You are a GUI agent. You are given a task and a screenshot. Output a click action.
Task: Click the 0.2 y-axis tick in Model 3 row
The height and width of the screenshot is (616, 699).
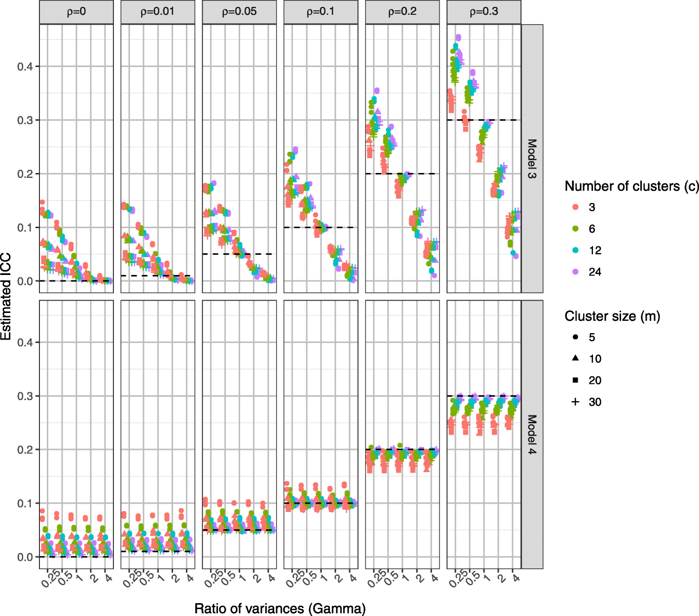click(25, 174)
